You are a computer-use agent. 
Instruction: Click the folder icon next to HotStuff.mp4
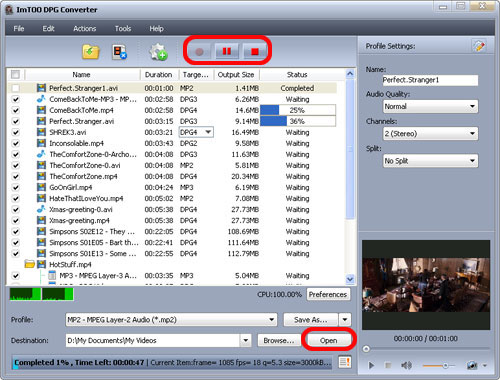[x=30, y=264]
